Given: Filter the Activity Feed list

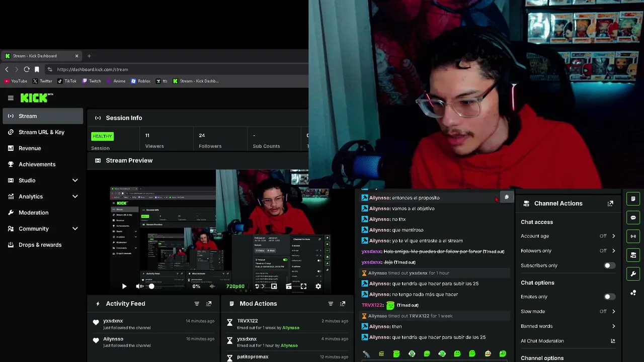Looking at the screenshot, I should point(197,304).
